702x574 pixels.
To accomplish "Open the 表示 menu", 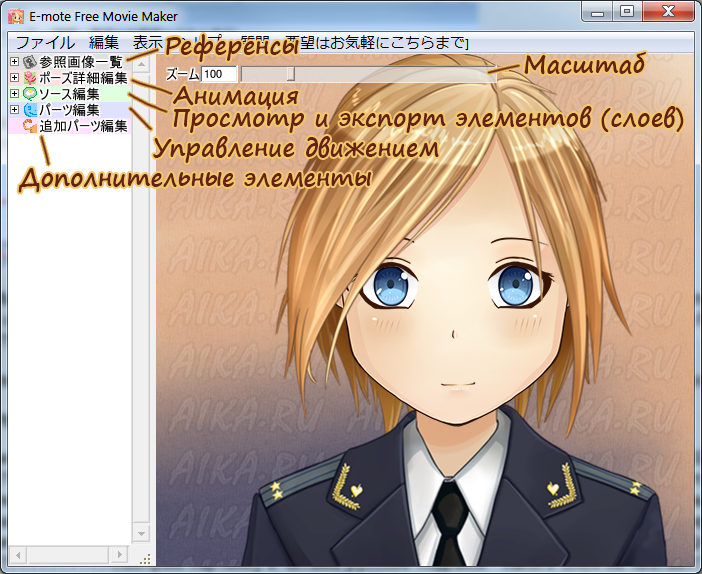I will point(148,43).
